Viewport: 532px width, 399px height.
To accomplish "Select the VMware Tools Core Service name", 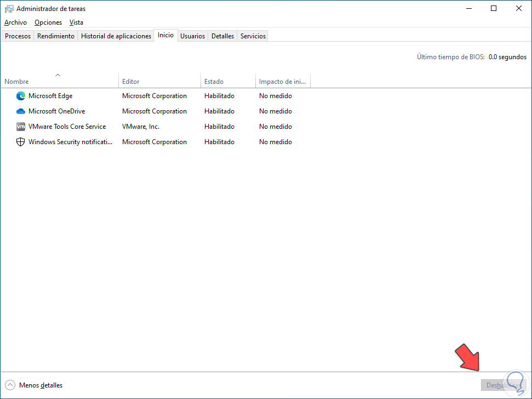I will (67, 127).
